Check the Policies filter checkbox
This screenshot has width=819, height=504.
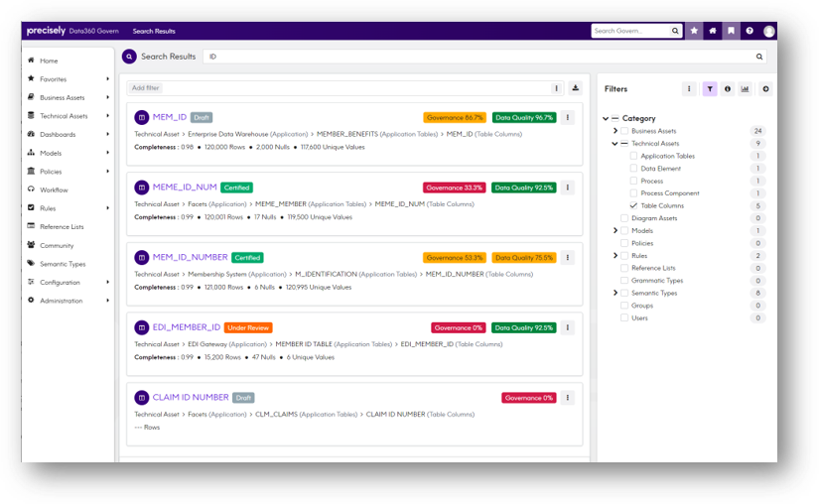(624, 243)
